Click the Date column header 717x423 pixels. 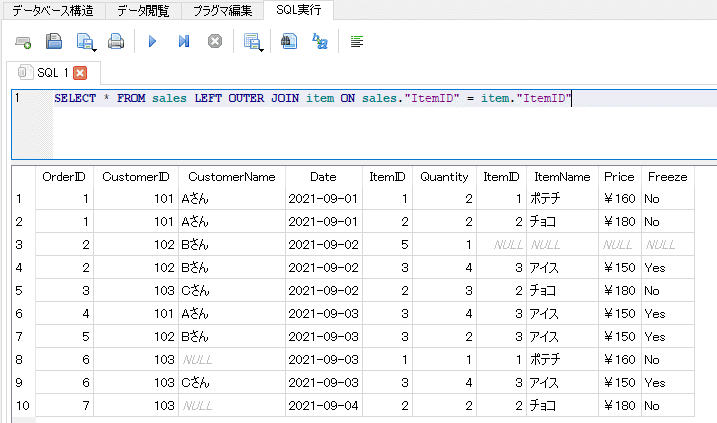point(323,177)
